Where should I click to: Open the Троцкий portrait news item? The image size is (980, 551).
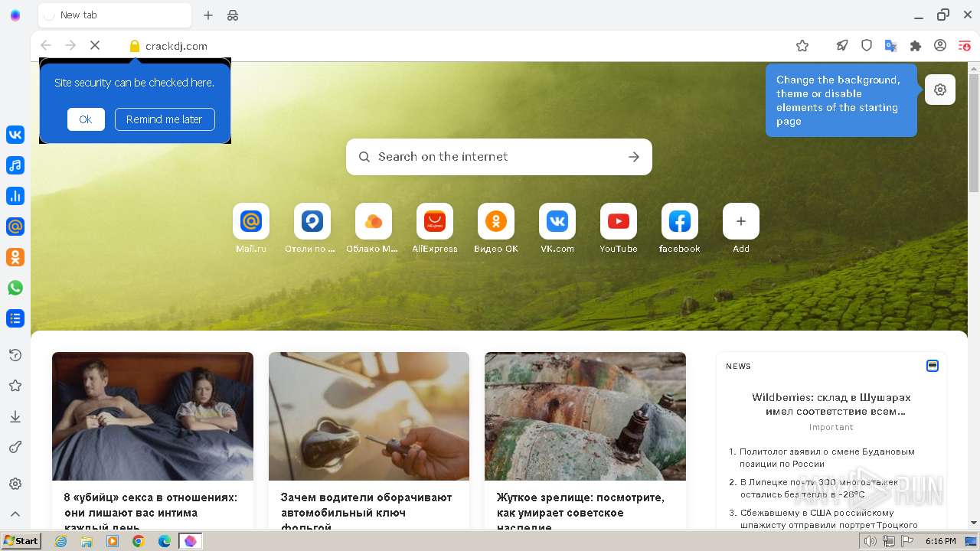[x=828, y=519]
